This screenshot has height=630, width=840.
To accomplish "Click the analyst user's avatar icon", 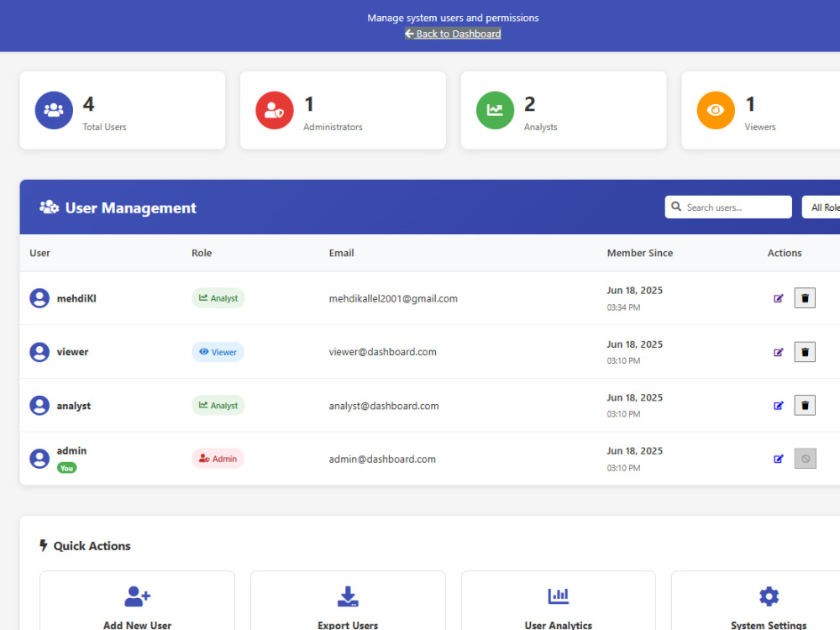I will click(x=39, y=406).
